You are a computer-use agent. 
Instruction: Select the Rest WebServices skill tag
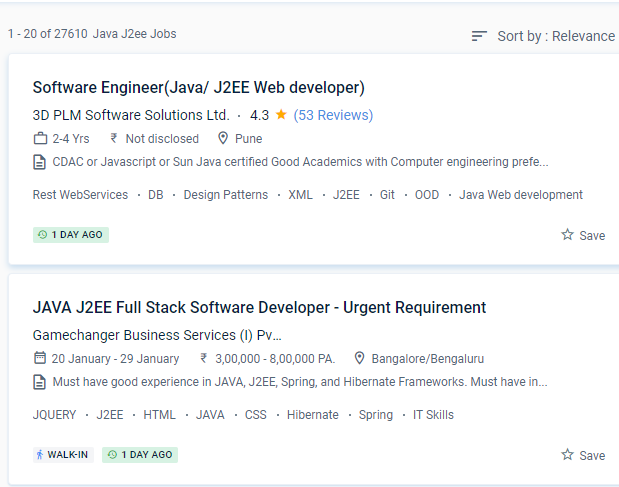click(x=80, y=195)
